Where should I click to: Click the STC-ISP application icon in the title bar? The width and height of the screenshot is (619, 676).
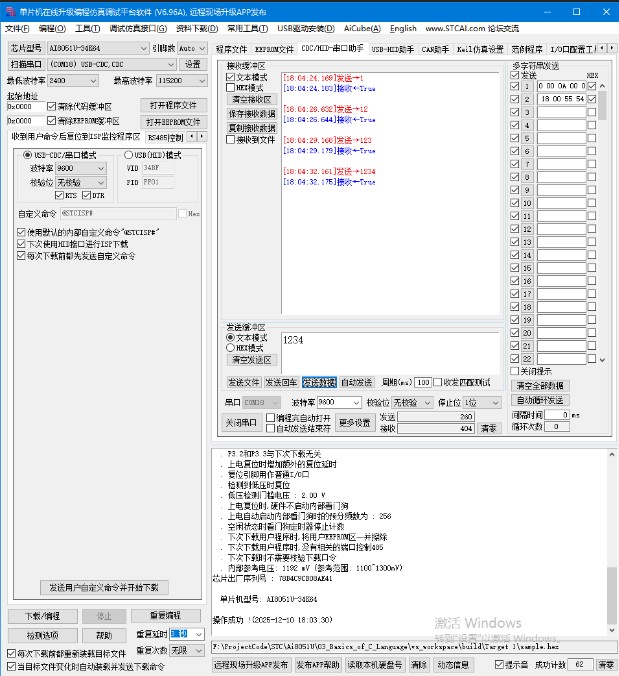pos(10,12)
